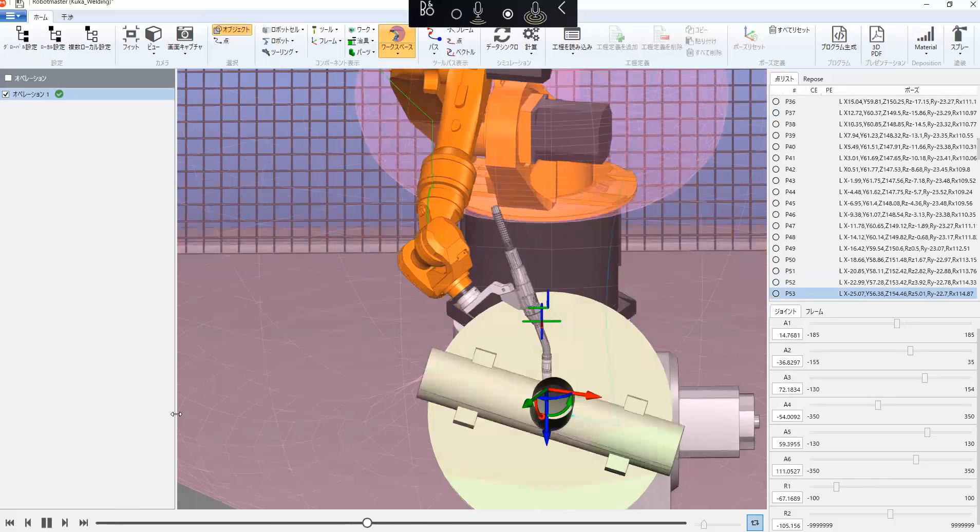The height and width of the screenshot is (532, 980).
Task: Switch to the Repose tab
Action: (813, 79)
